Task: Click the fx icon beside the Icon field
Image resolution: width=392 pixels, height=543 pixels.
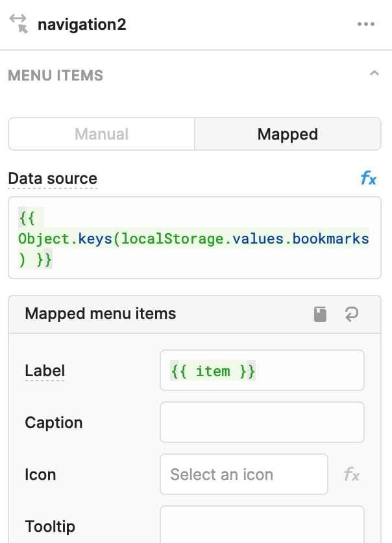Action: click(x=351, y=475)
